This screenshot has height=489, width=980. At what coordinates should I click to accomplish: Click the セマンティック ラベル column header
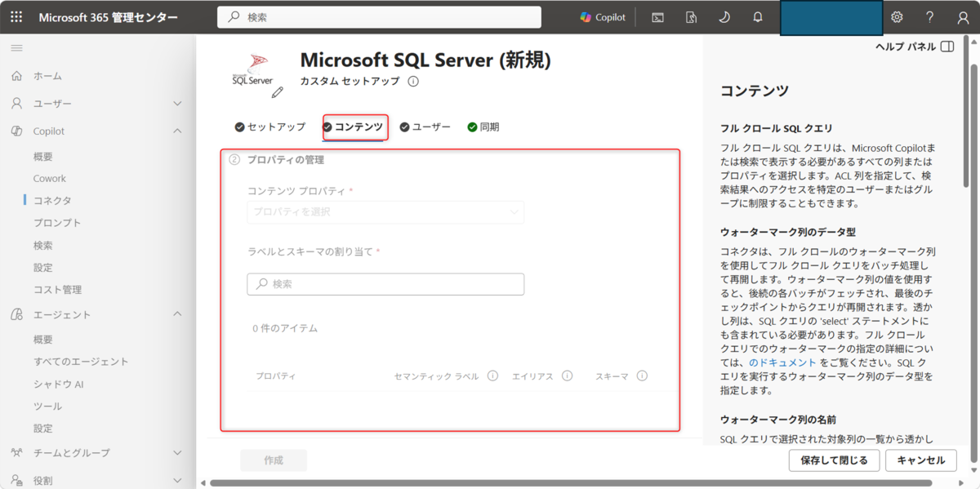436,376
